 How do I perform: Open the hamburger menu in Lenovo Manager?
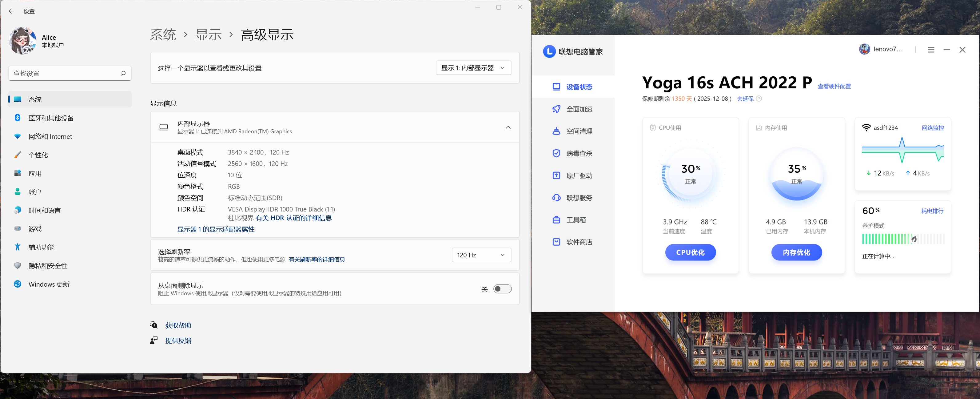pos(930,50)
